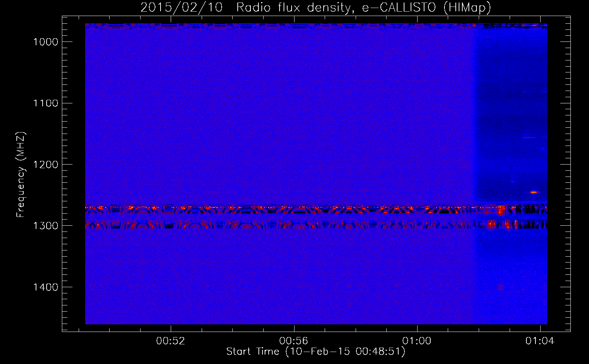The height and width of the screenshot is (364, 589).
Task: Click the faint red spot near 1400 MHz
Action: (x=501, y=288)
